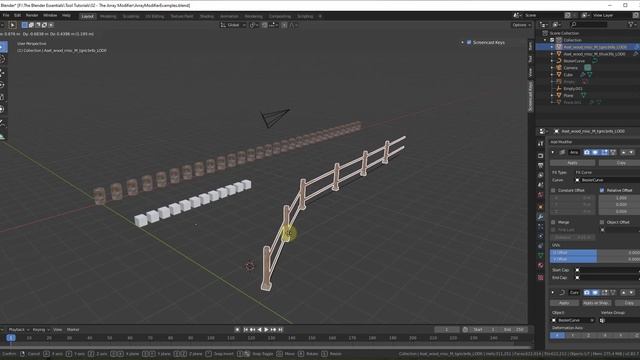Toggle Array modifier render visibility

pyautogui.click(x=587, y=152)
